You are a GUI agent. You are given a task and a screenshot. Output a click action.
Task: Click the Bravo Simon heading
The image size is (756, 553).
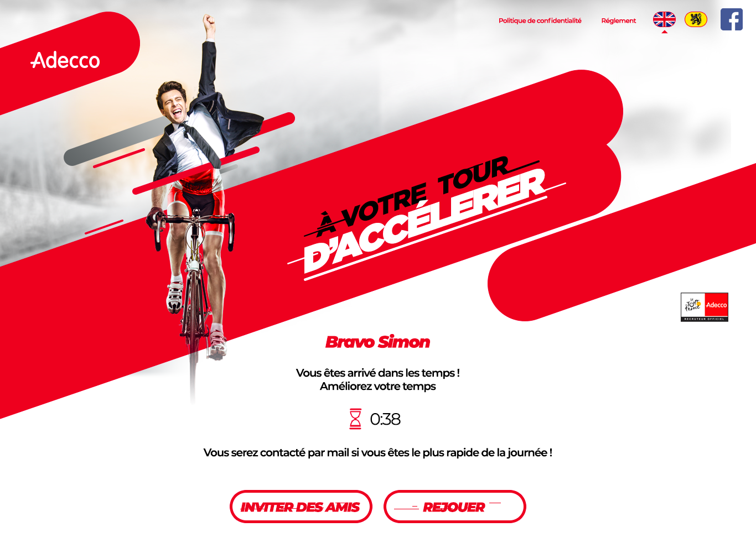(x=377, y=342)
